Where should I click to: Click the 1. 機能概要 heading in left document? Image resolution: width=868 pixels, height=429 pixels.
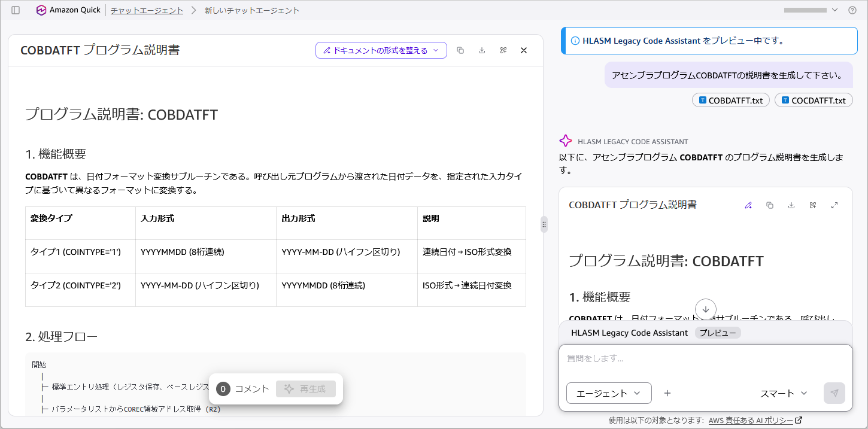pyautogui.click(x=56, y=154)
